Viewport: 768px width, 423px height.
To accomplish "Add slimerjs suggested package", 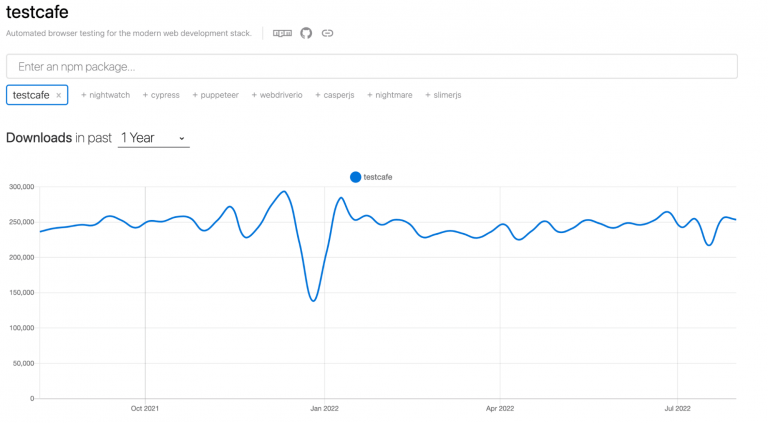I will coord(443,95).
